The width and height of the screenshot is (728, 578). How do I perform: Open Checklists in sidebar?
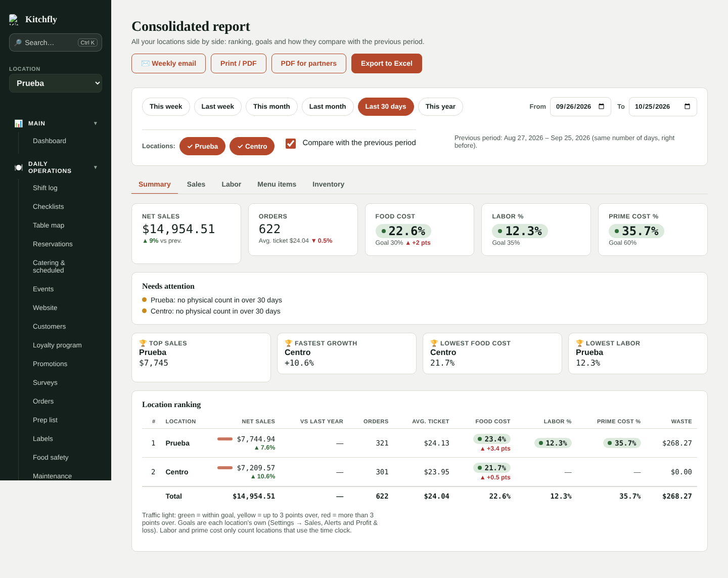pos(49,206)
